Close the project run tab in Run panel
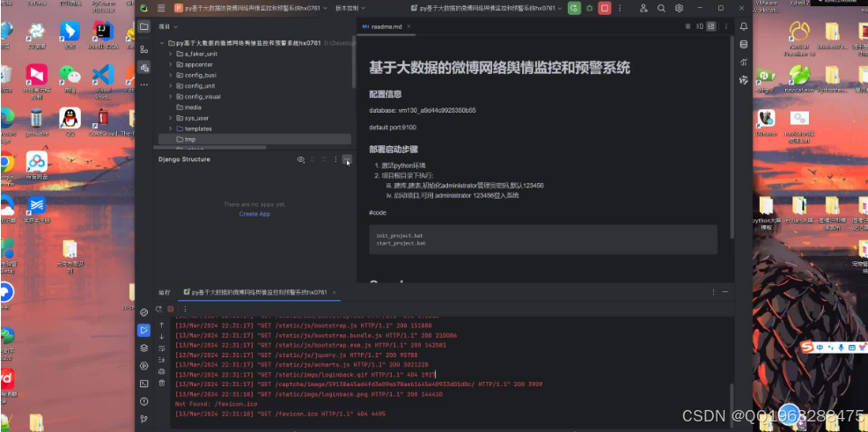Image resolution: width=868 pixels, height=432 pixels. [x=335, y=292]
